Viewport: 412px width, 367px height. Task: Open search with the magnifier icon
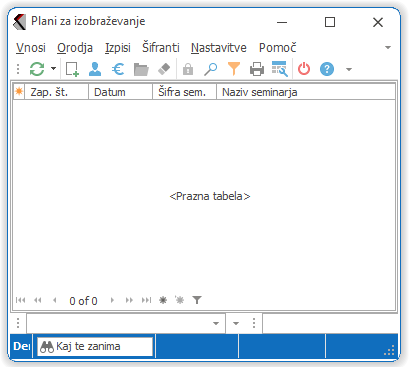211,69
